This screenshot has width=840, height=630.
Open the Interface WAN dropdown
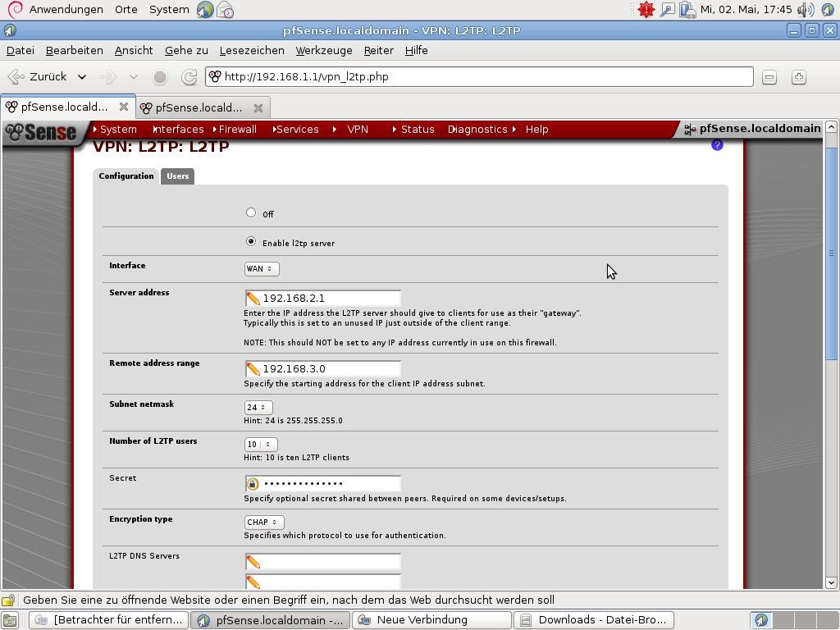click(262, 269)
